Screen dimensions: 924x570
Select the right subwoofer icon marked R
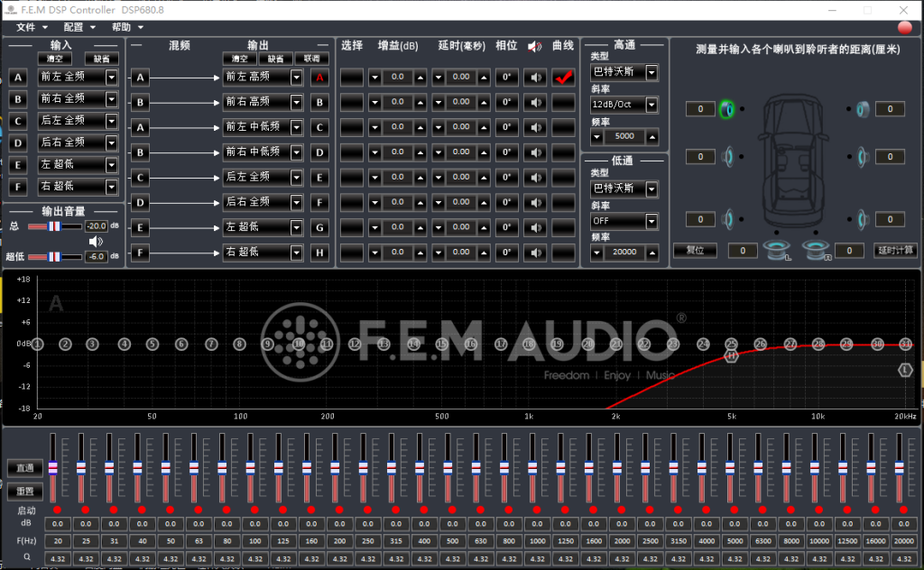(x=817, y=250)
